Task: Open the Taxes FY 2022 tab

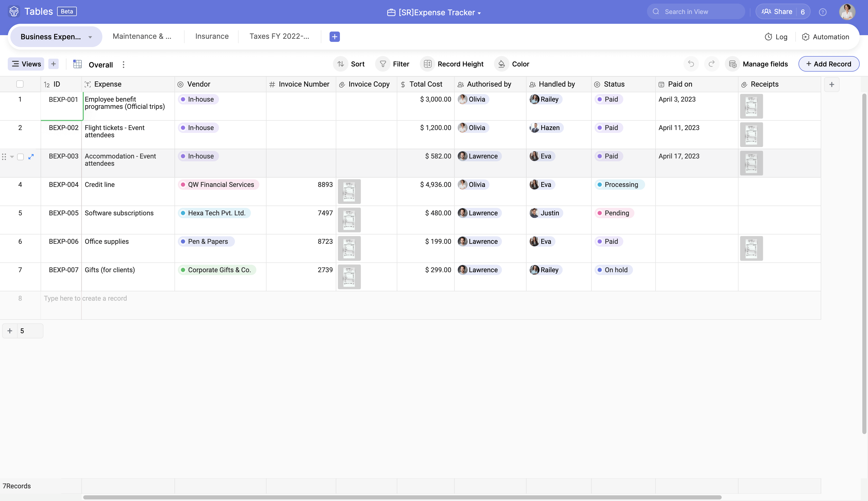Action: [279, 36]
